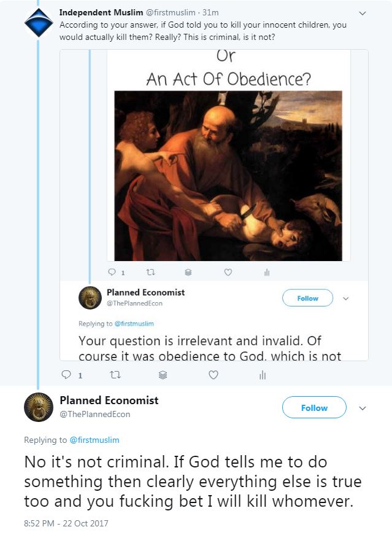Click the Buffer icon under embedded painting
This screenshot has width=392, height=535.
coord(188,272)
